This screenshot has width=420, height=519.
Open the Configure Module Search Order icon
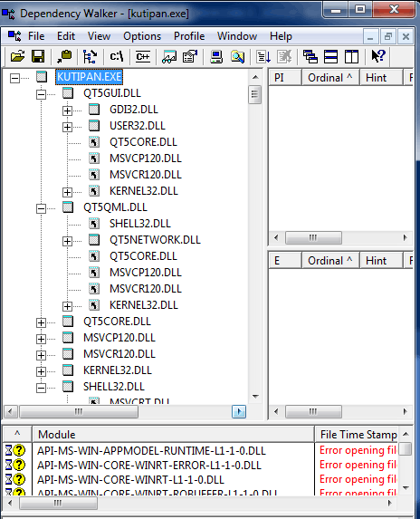[x=190, y=56]
